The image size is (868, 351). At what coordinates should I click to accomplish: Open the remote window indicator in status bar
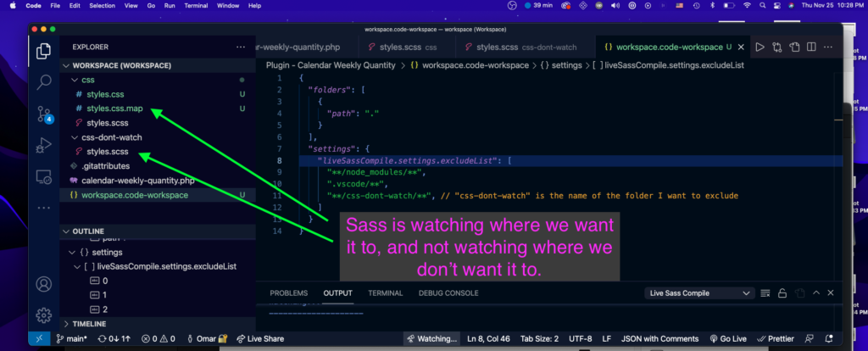(x=39, y=339)
